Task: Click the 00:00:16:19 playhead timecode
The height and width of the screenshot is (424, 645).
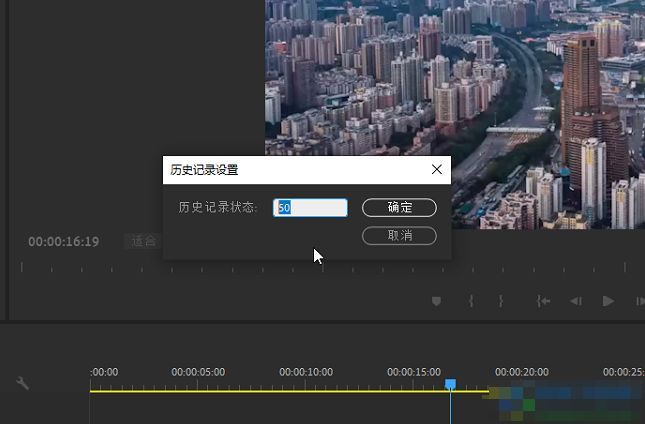Action: click(63, 242)
